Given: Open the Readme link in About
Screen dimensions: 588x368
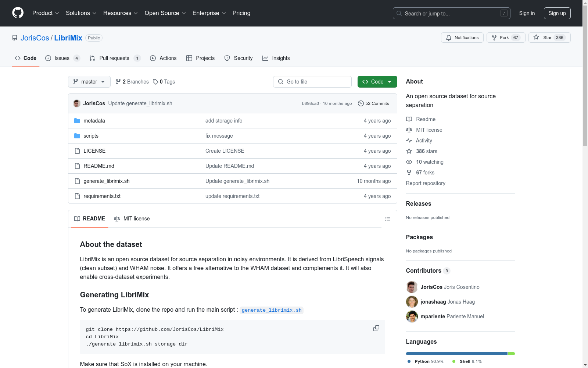Looking at the screenshot, I should pyautogui.click(x=421, y=119).
